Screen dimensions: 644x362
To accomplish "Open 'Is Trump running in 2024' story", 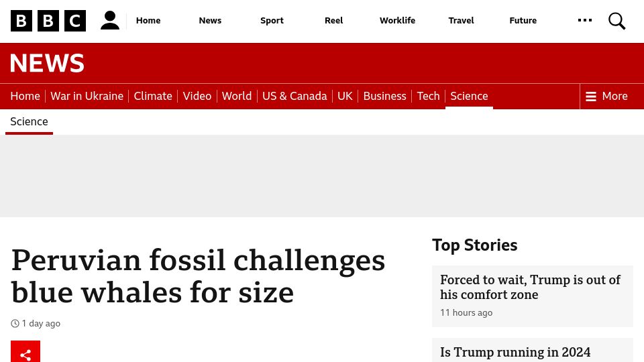I will pyautogui.click(x=515, y=352).
